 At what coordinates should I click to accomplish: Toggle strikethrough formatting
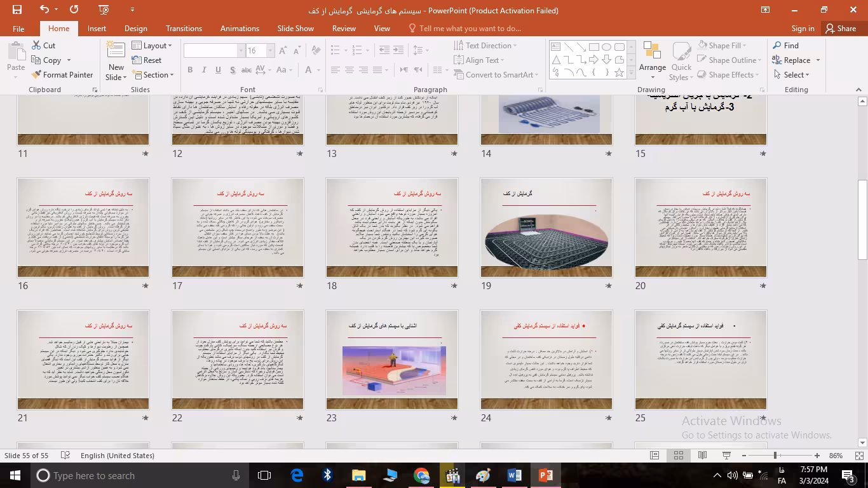click(x=247, y=70)
